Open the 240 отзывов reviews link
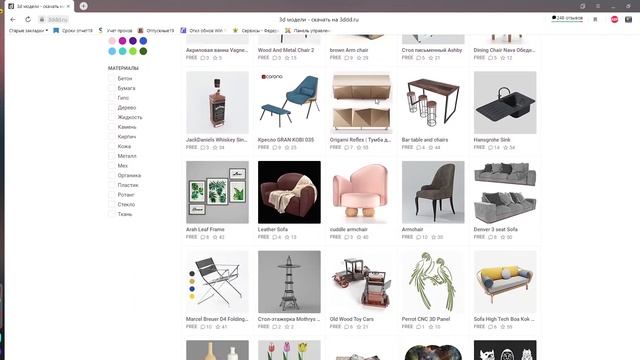Image resolution: width=640 pixels, height=360 pixels. tap(567, 18)
